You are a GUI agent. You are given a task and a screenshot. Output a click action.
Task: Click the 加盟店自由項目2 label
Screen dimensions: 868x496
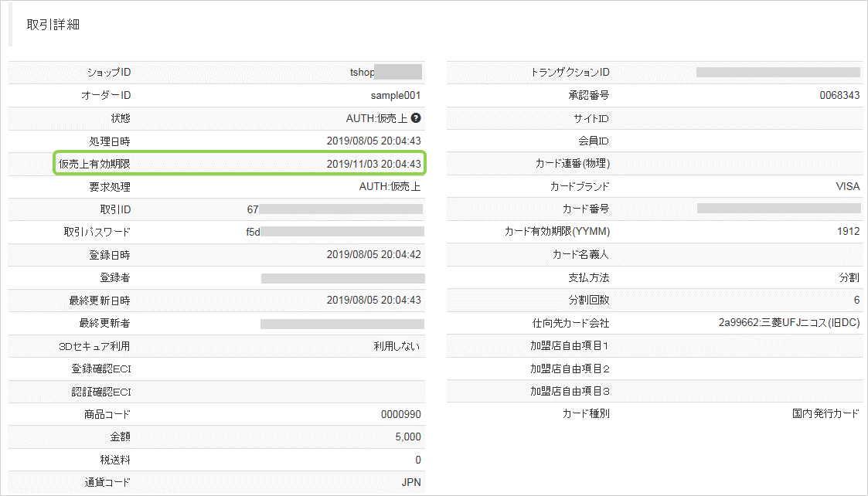(570, 368)
